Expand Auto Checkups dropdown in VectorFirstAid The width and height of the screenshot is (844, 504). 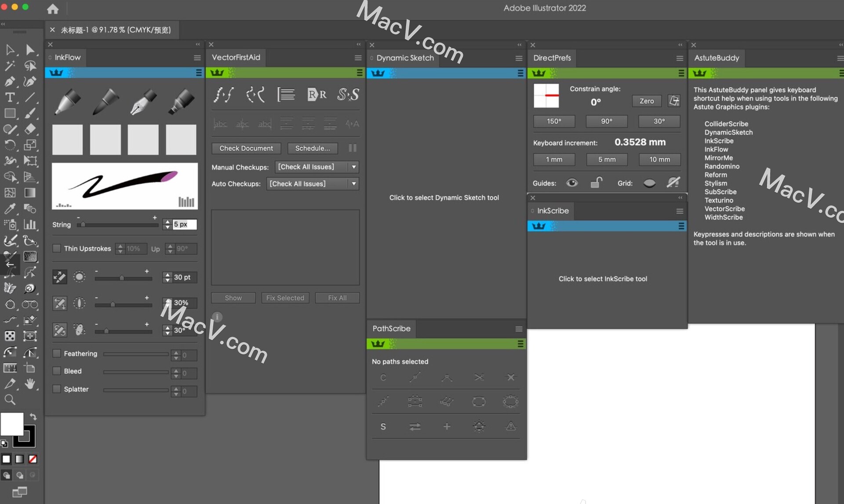(353, 184)
